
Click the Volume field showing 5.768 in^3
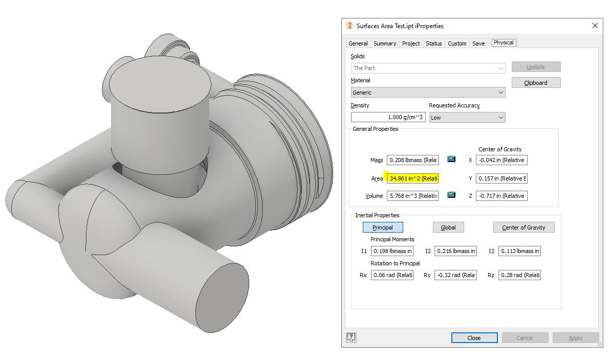(x=412, y=196)
